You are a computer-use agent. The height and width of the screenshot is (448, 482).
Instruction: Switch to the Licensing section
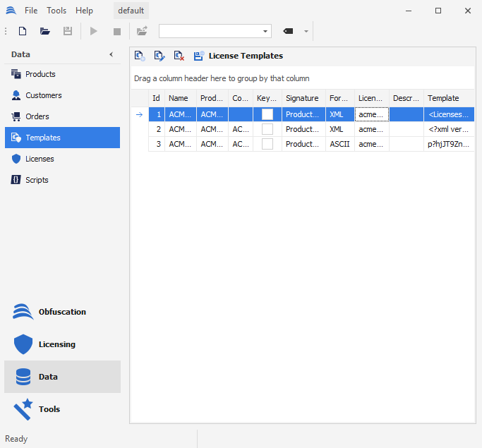click(x=56, y=344)
